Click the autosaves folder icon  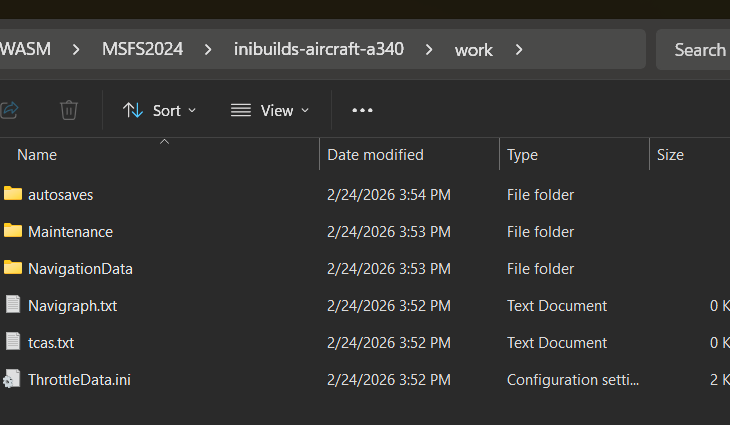(12, 194)
